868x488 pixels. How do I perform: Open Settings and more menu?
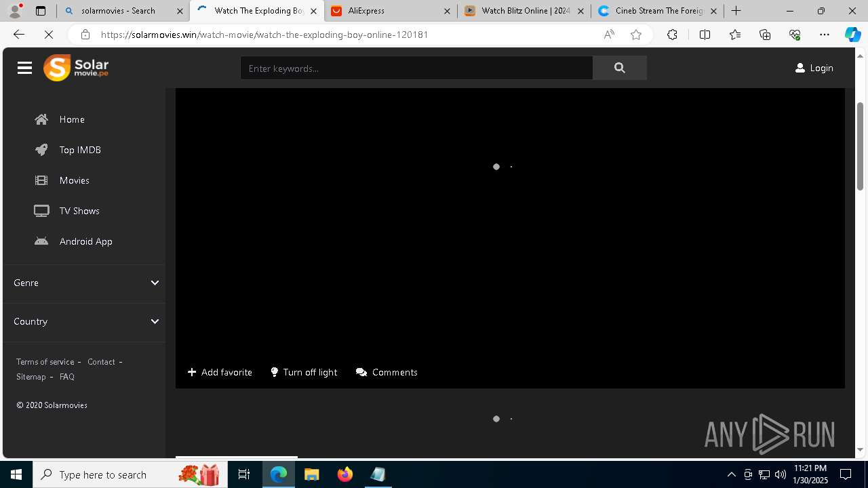click(x=825, y=35)
